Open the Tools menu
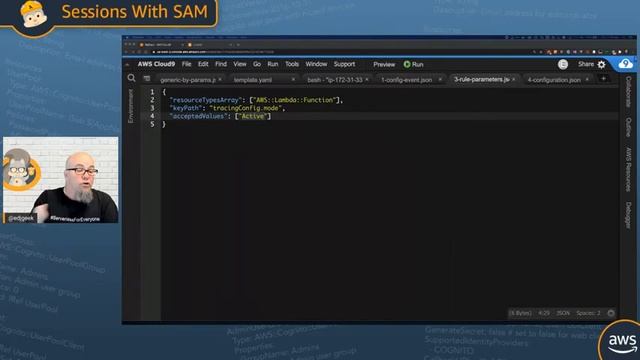This screenshot has width=640, height=360. (292, 64)
